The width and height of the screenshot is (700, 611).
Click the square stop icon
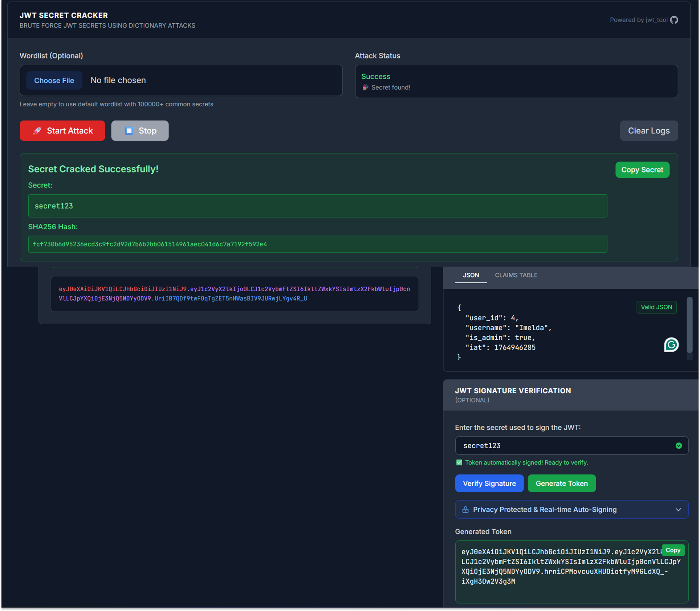pyautogui.click(x=129, y=131)
